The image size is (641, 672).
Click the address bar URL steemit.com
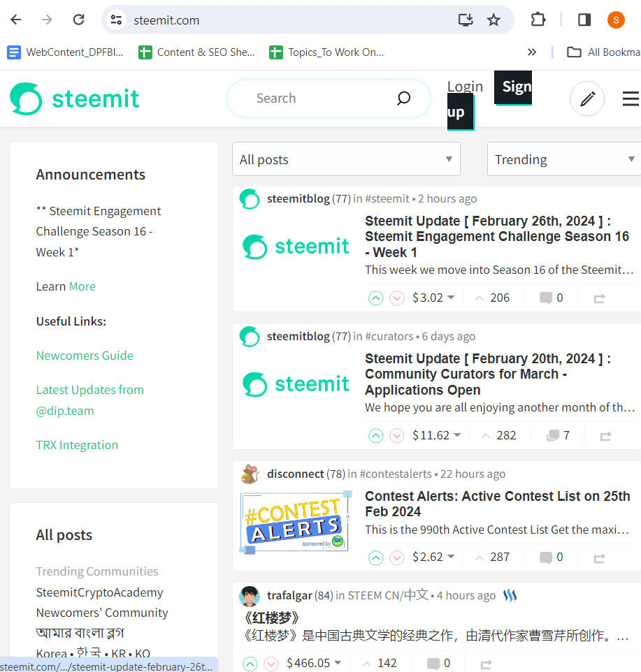(x=166, y=20)
